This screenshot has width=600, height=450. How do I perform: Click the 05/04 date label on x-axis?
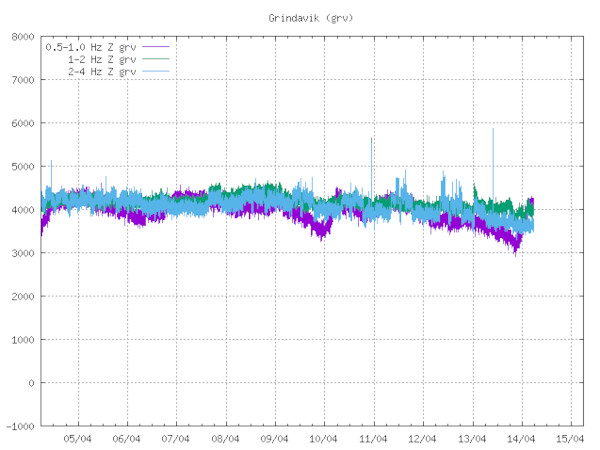pyautogui.click(x=77, y=438)
